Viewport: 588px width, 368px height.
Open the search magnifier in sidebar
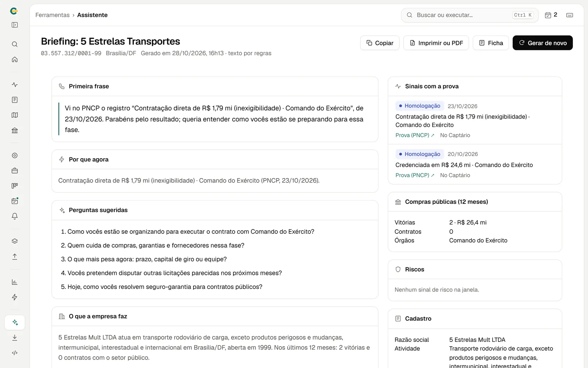tap(15, 44)
